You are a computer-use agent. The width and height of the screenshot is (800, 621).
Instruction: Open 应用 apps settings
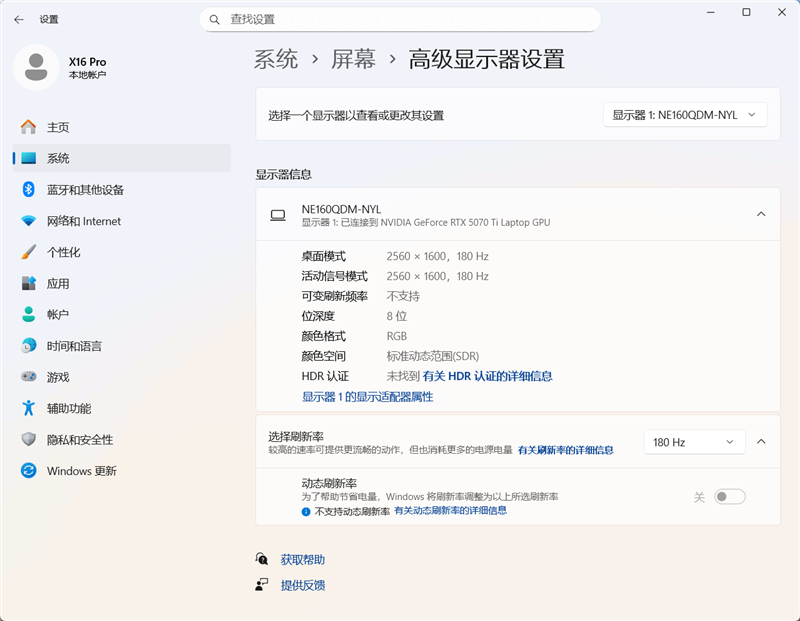point(58,283)
